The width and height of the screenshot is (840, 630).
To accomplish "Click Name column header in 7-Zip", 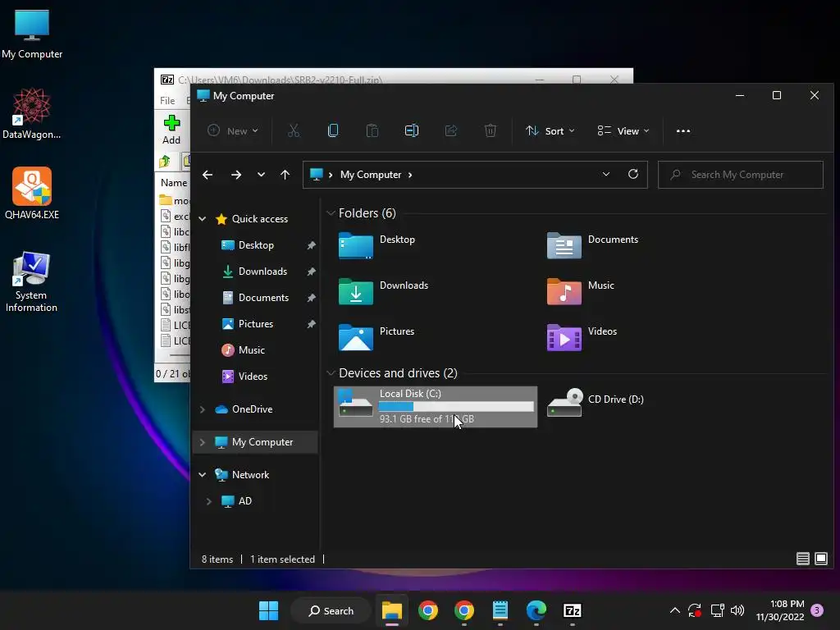I will tap(174, 183).
